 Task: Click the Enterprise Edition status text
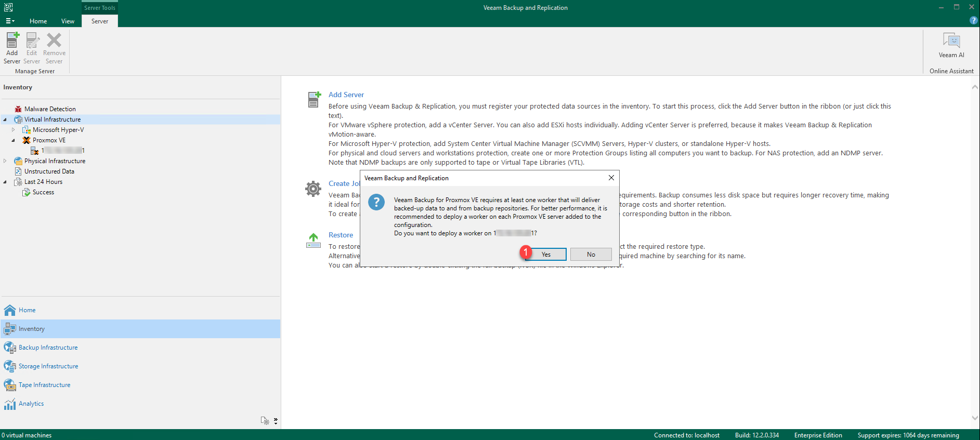(818, 435)
